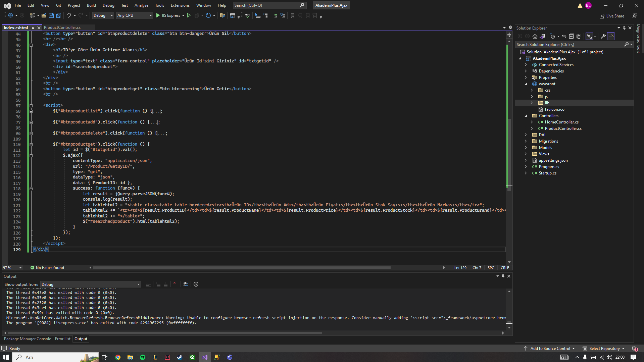The height and width of the screenshot is (362, 644).
Task: Switch to Package Manager Console tab
Action: 28,339
